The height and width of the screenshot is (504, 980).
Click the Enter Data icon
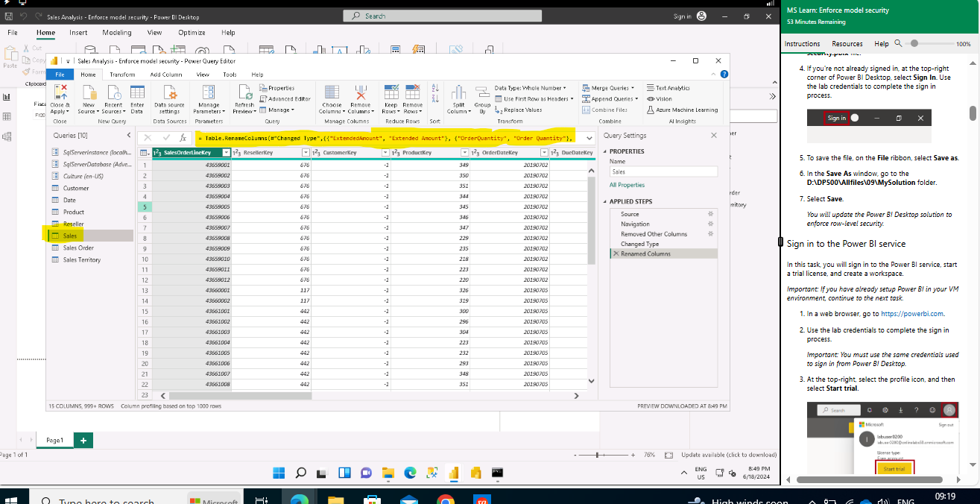137,93
